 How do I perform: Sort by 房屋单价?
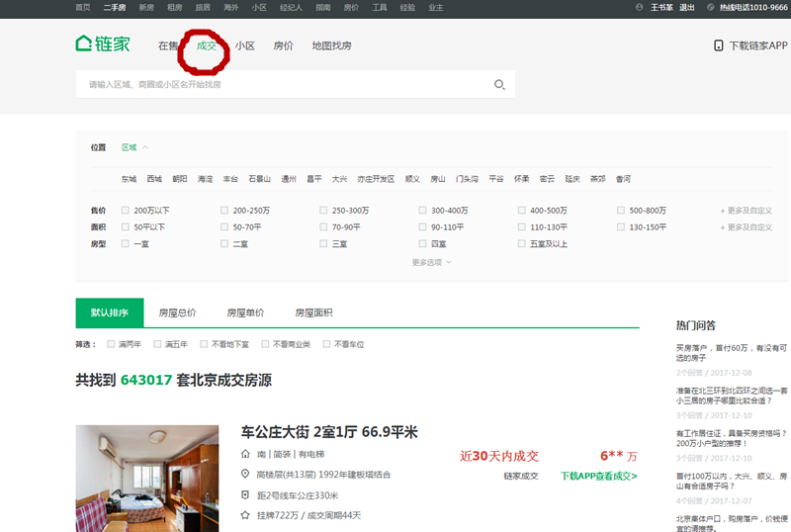pos(245,312)
